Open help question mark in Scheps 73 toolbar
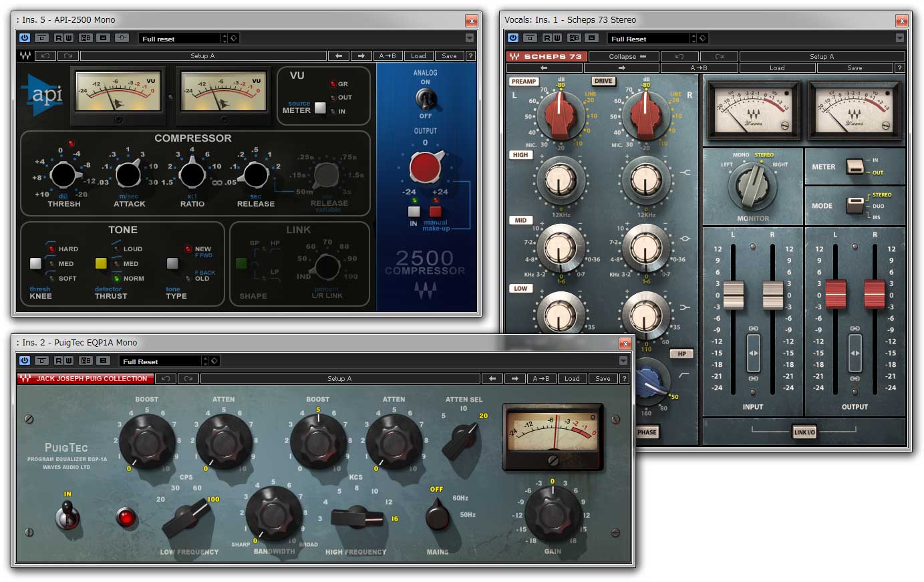This screenshot has width=924, height=582. (x=900, y=68)
